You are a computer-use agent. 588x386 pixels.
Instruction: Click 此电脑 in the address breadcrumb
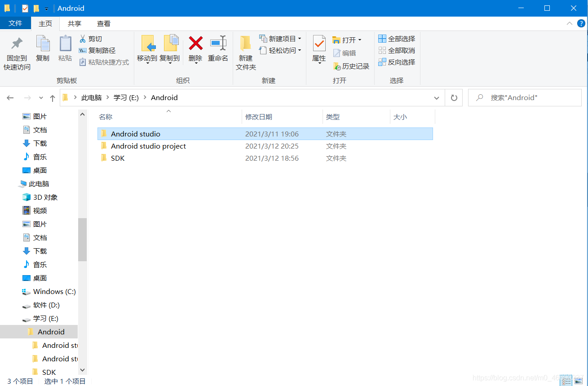click(x=91, y=98)
